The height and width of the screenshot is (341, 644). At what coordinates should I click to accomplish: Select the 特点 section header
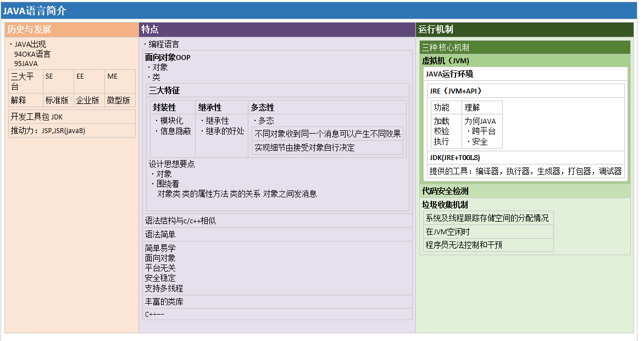click(277, 30)
